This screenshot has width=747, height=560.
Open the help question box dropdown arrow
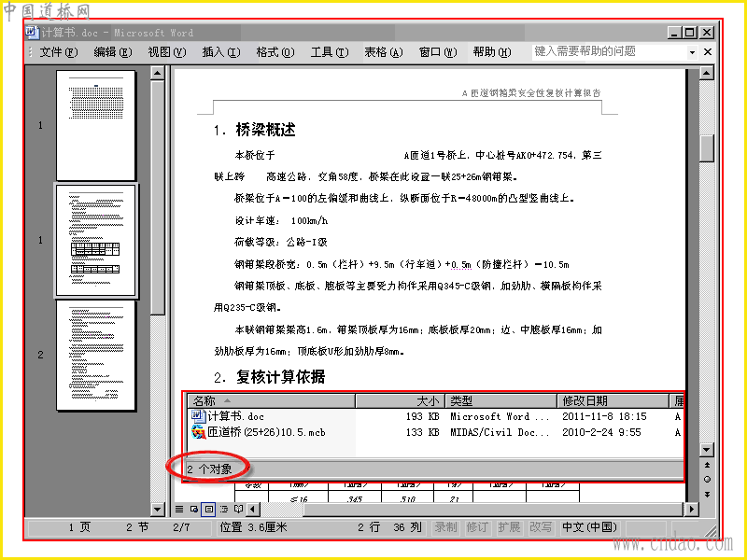tap(692, 52)
